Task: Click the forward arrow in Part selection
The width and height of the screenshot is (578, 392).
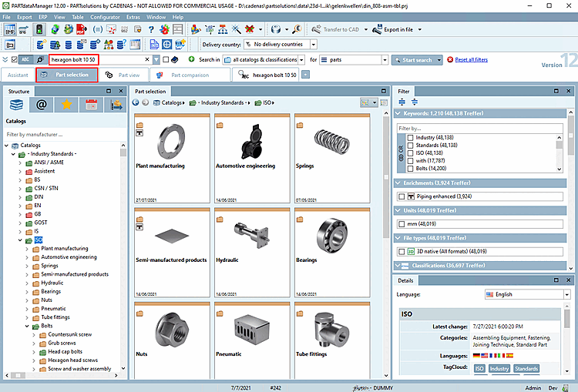Action: tap(146, 102)
